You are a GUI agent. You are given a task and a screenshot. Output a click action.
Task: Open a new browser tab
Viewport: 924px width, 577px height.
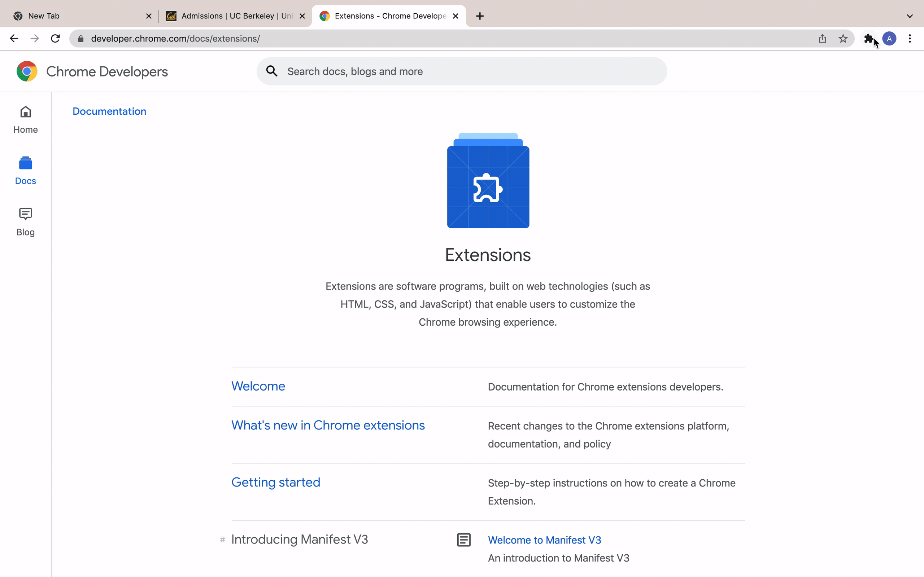point(480,16)
